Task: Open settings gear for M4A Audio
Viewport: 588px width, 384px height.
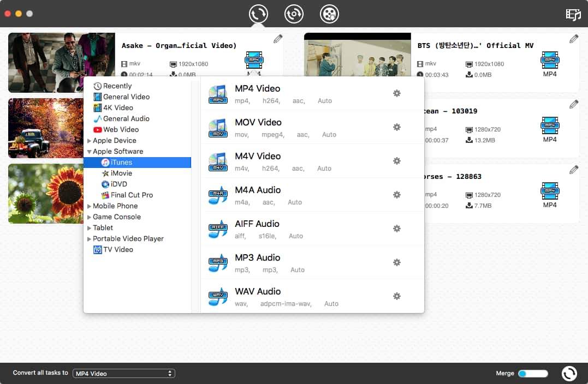Action: tap(397, 194)
